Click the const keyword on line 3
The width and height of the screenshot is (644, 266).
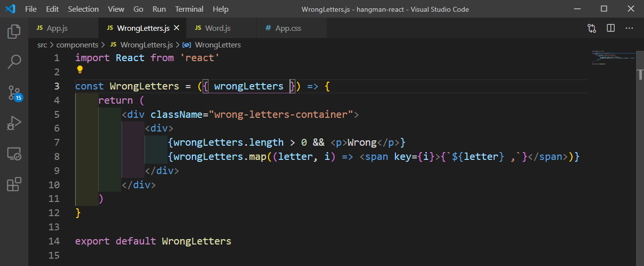coord(89,86)
